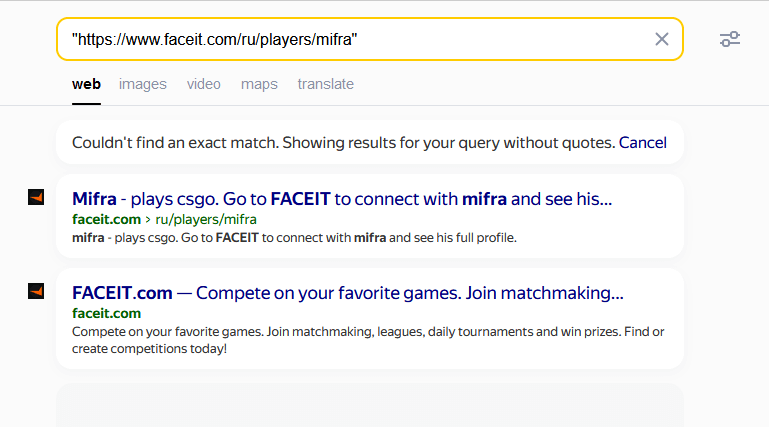Switch to the images tab
The width and height of the screenshot is (769, 427).
point(143,84)
